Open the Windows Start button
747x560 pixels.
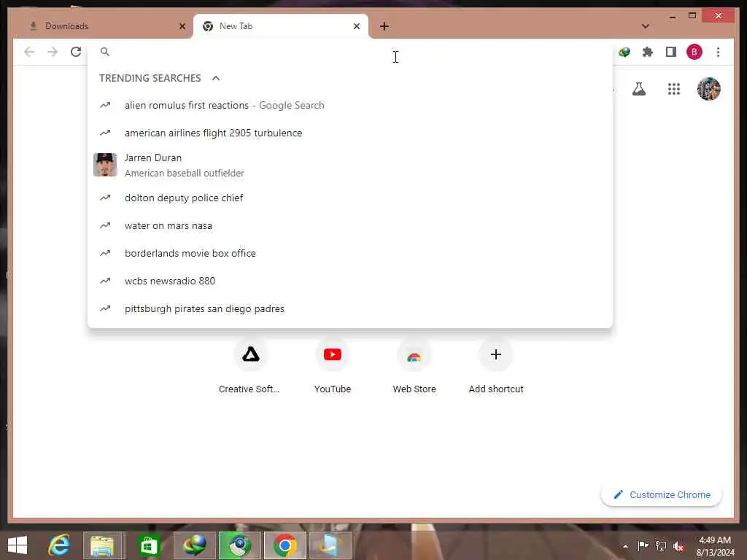pyautogui.click(x=18, y=545)
